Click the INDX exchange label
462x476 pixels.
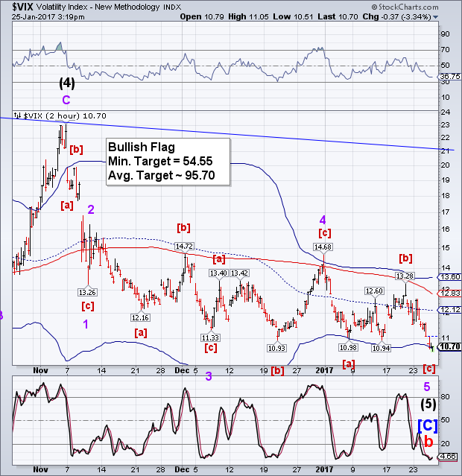click(x=172, y=7)
